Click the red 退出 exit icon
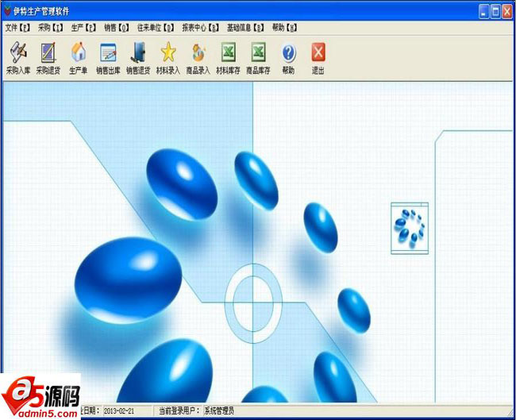The width and height of the screenshot is (516, 420). click(318, 58)
